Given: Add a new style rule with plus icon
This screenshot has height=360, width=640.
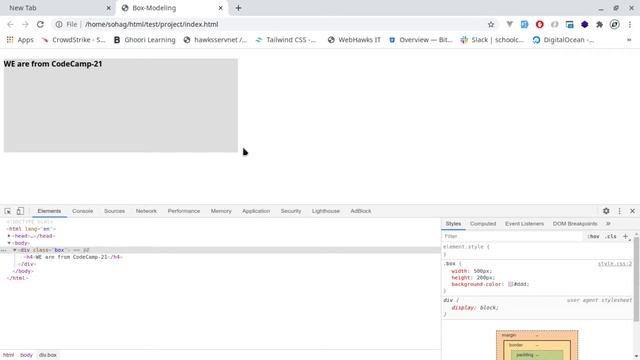Looking at the screenshot, I should coord(625,236).
